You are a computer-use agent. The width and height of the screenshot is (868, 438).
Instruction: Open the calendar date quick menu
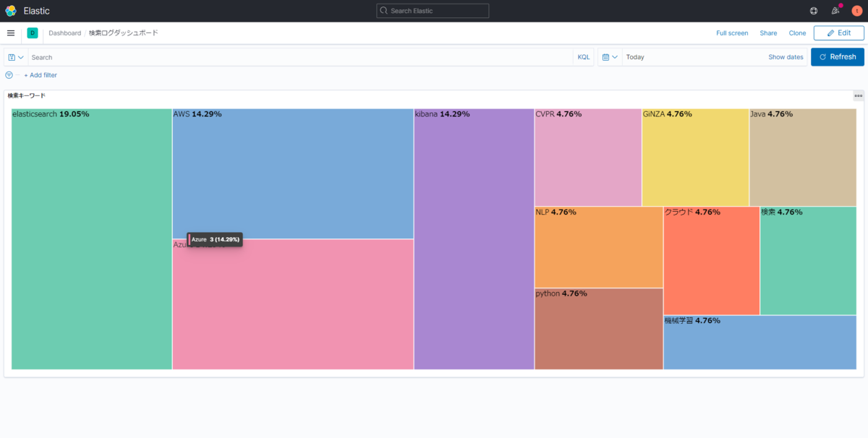610,57
